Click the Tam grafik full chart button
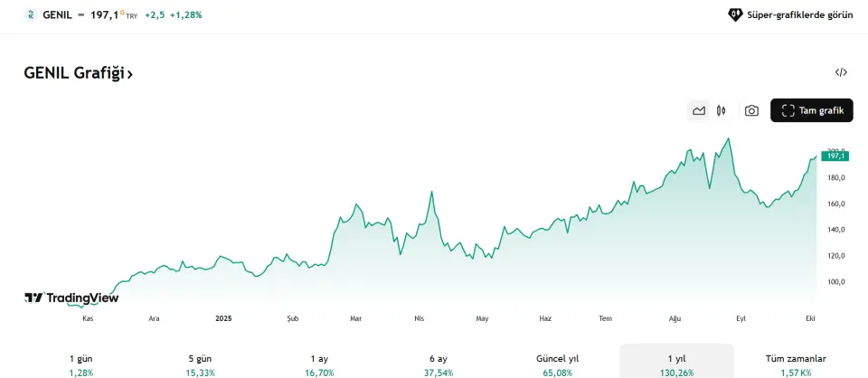868x378 pixels. pyautogui.click(x=812, y=110)
